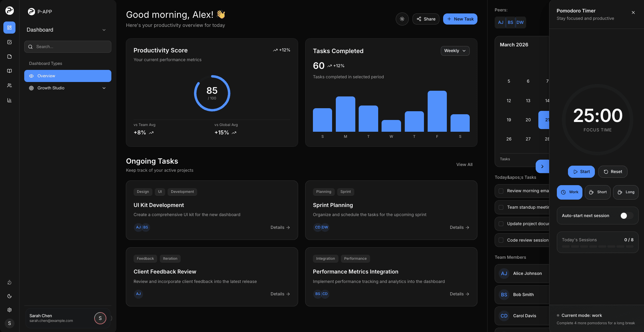This screenshot has height=332, width=644.
Task: Open settings with the gear icon
Action: [x=9, y=310]
